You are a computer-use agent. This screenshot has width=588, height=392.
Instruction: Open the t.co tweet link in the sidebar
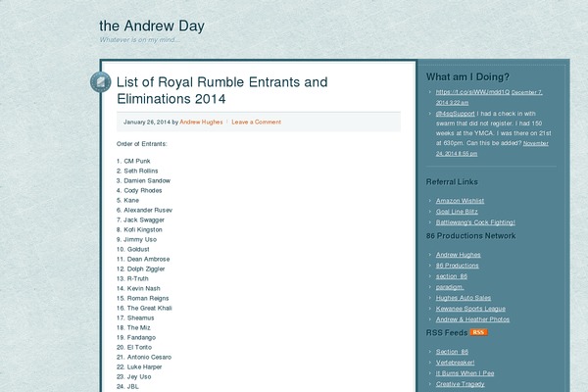472,92
